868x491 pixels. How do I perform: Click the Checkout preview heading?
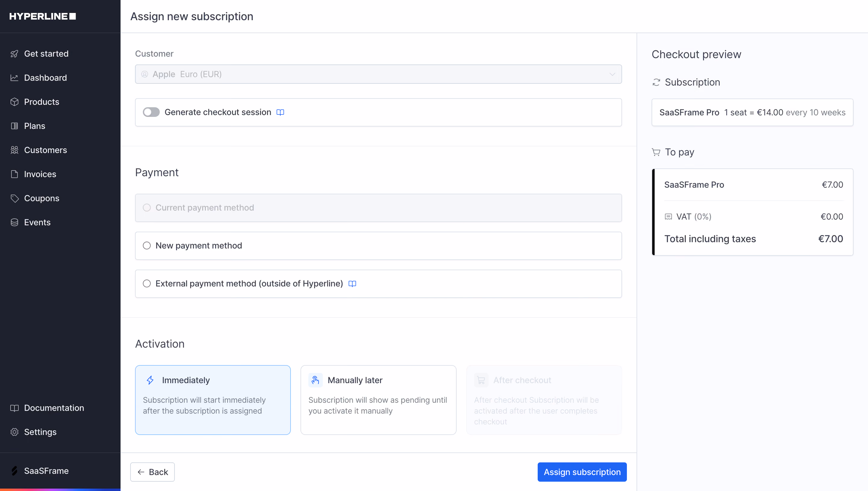(x=697, y=54)
